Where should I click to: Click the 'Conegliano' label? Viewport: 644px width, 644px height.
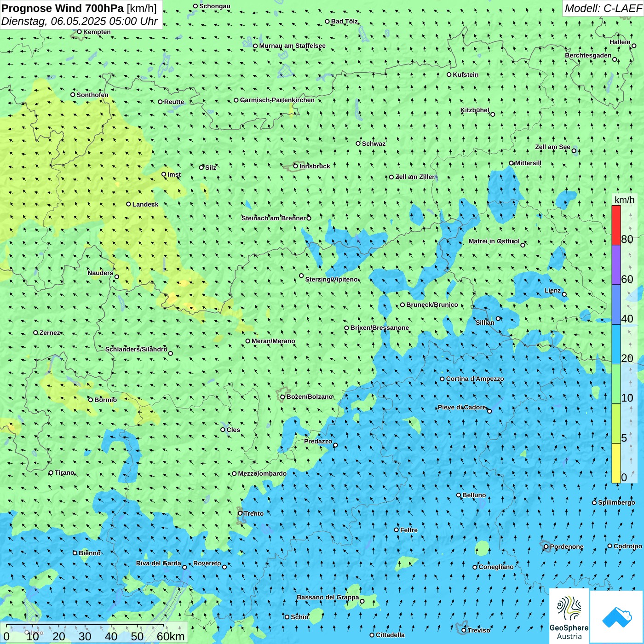pos(496,567)
